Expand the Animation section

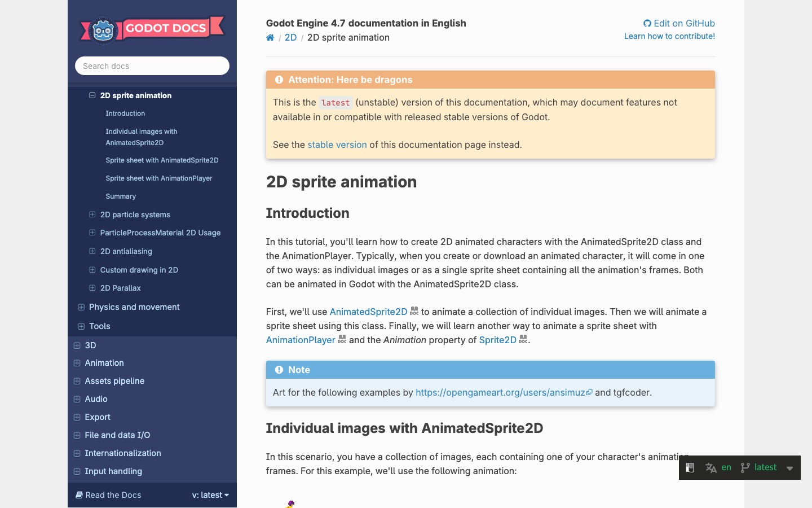77,363
